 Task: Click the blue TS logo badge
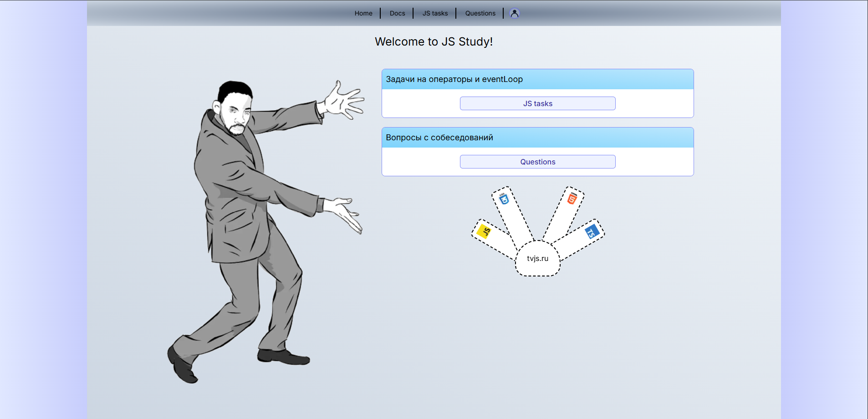pos(592,231)
